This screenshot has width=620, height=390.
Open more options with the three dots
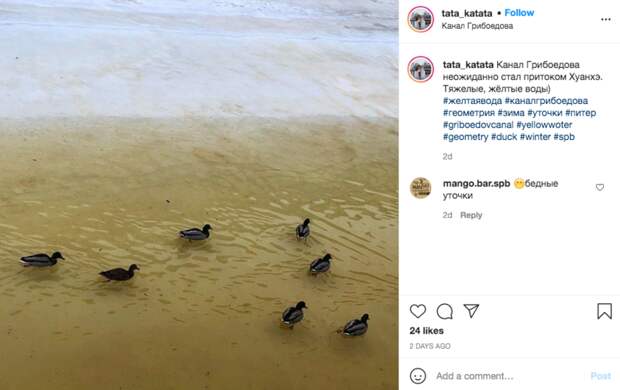pos(606,19)
